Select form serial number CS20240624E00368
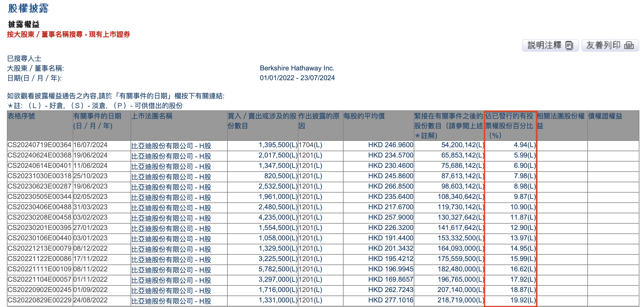The image size is (644, 307). [39, 155]
